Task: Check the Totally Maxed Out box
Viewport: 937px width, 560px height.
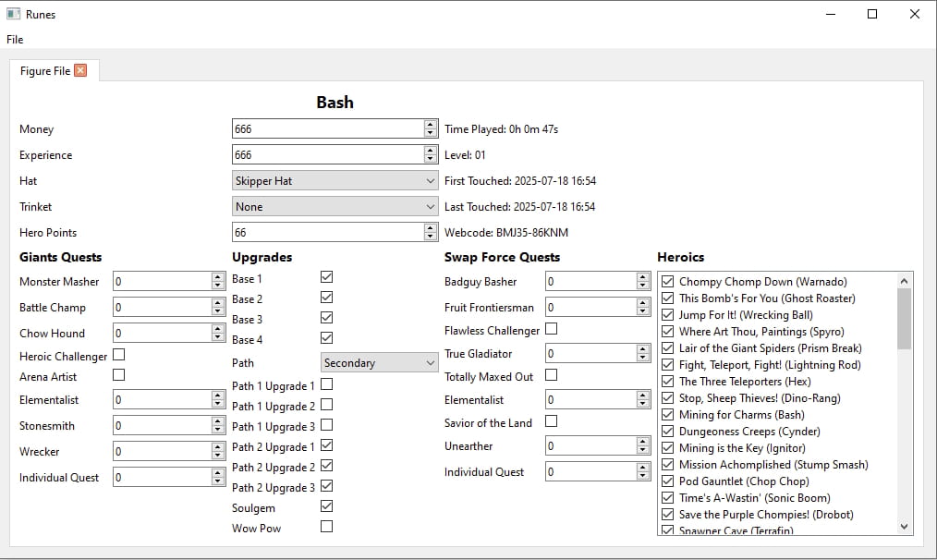Action: tap(552, 375)
